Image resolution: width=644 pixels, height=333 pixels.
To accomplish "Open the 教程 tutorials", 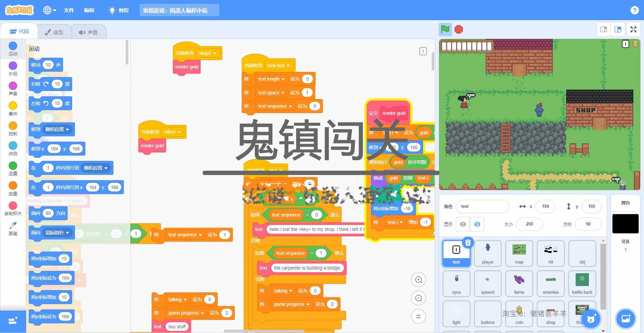I will (119, 10).
